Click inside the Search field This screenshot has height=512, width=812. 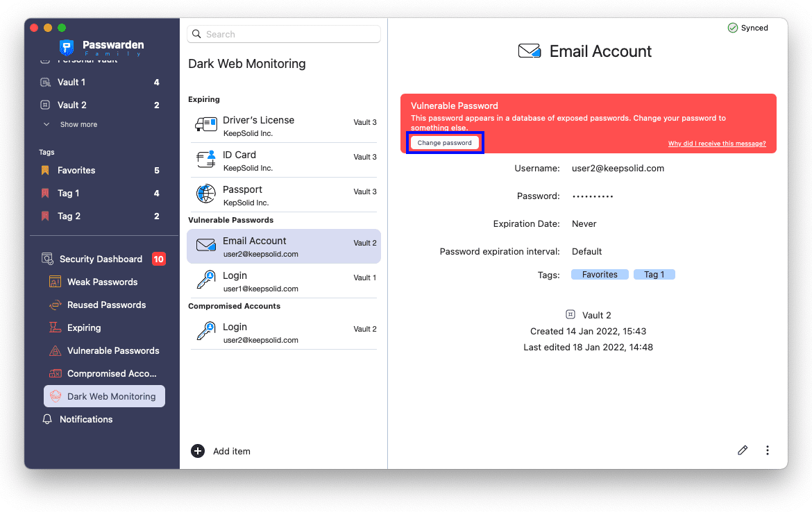[x=283, y=33]
